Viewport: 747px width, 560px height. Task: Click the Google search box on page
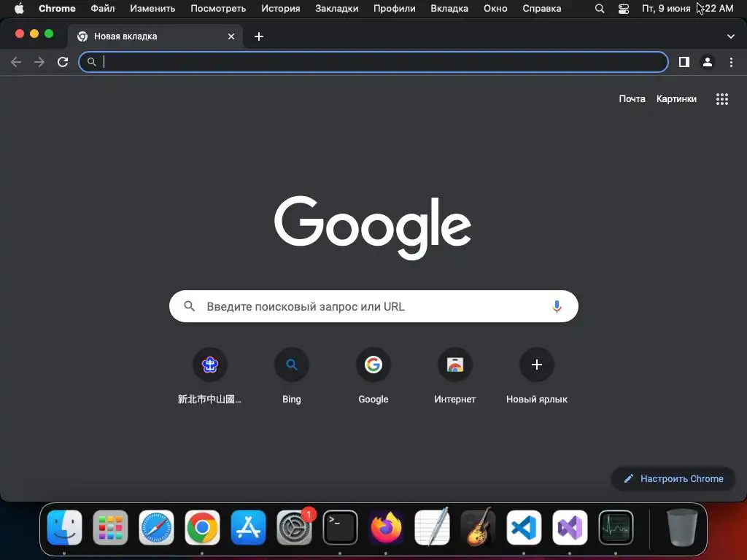[x=373, y=306]
